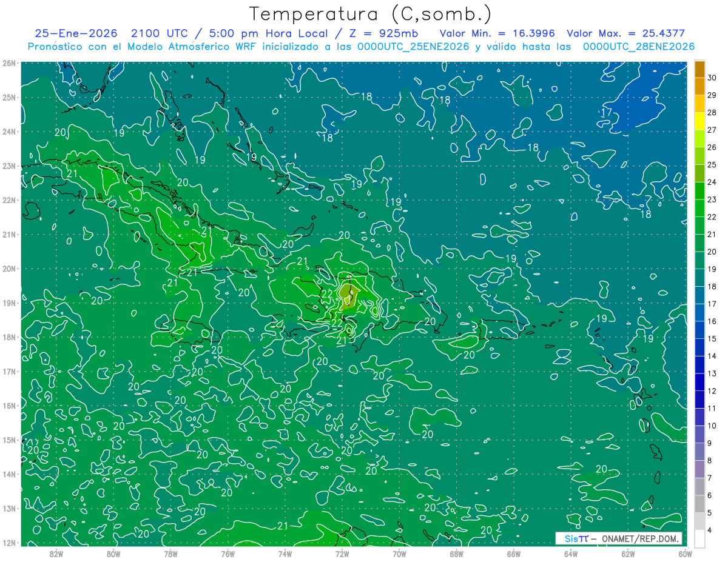Click the '62W' longitude label
Viewport: 728px width, 562px height.
pos(628,553)
